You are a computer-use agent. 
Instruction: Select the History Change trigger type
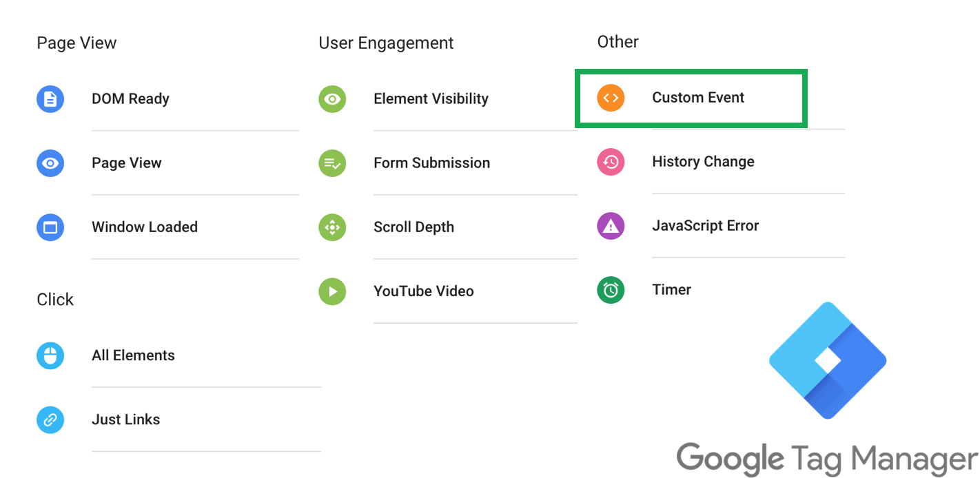703,162
